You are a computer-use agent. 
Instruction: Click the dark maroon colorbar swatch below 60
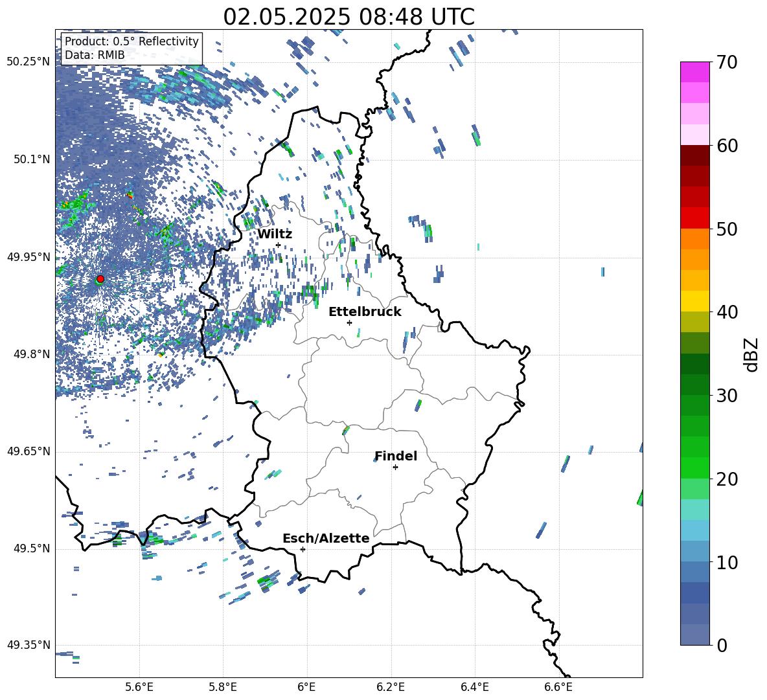click(x=694, y=155)
